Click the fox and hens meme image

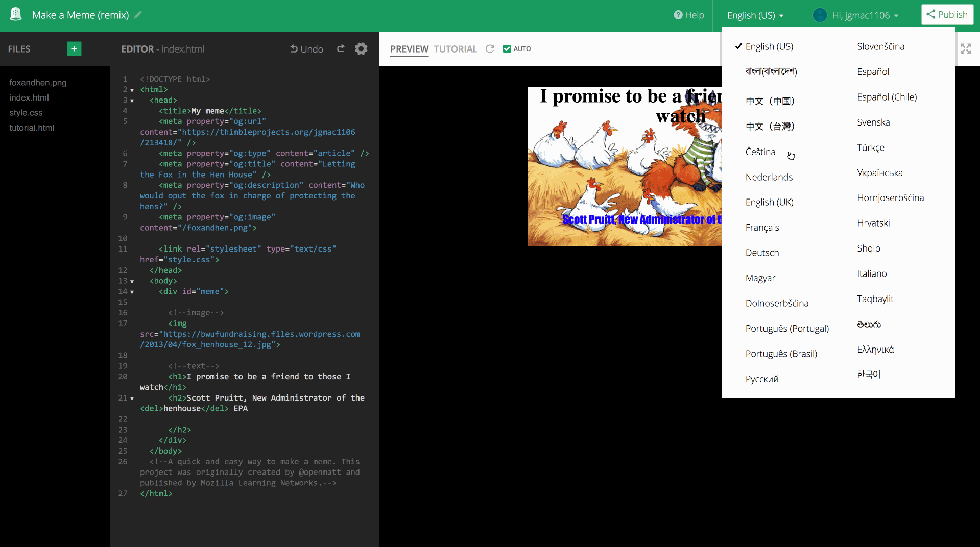(625, 166)
